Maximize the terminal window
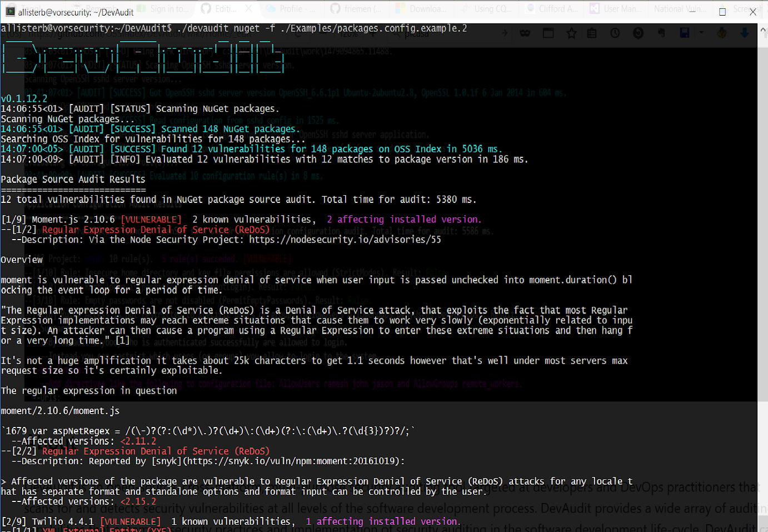Screen dimensions: 768x532 pos(722,12)
